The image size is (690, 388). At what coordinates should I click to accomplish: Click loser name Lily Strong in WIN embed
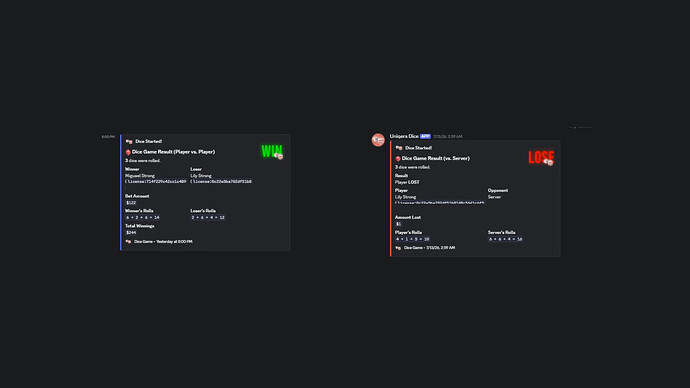click(201, 176)
